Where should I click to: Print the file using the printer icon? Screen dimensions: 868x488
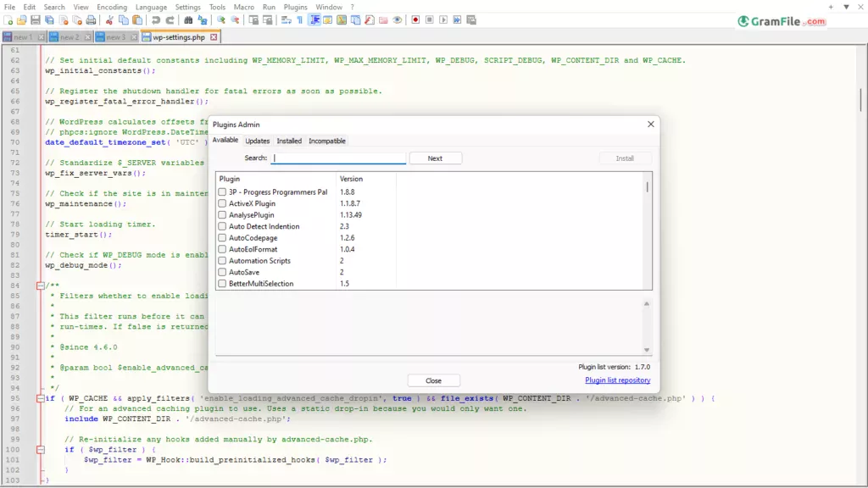[91, 20]
